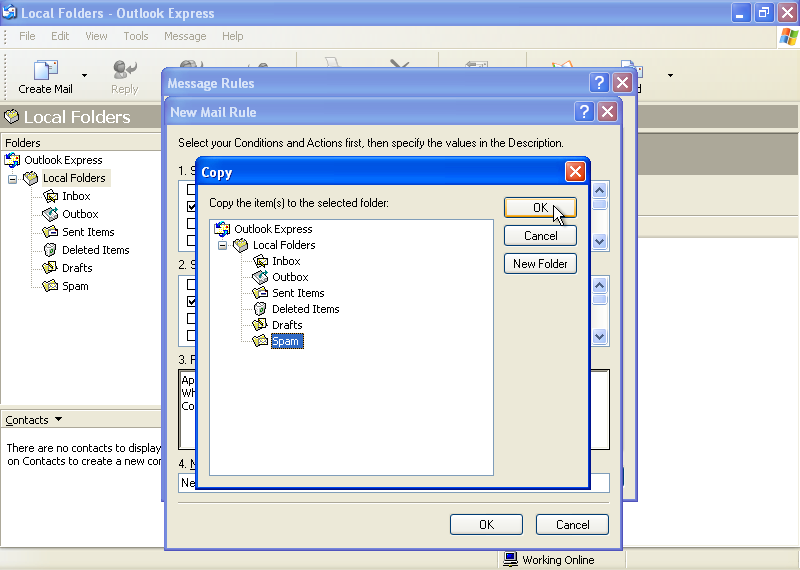Select Local Folders in main Folders pane
Screen dimensions: 800x570
(x=74, y=178)
